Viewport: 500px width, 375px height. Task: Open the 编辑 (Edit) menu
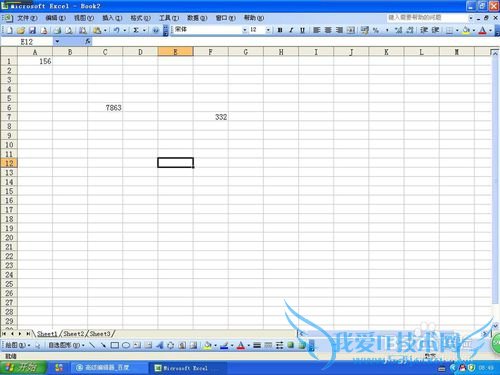tap(55, 18)
